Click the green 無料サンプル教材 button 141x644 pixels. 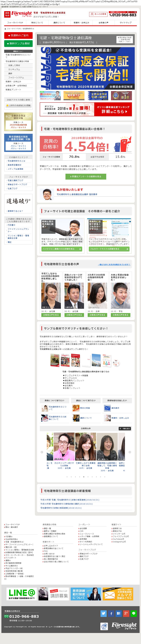click(19, 44)
